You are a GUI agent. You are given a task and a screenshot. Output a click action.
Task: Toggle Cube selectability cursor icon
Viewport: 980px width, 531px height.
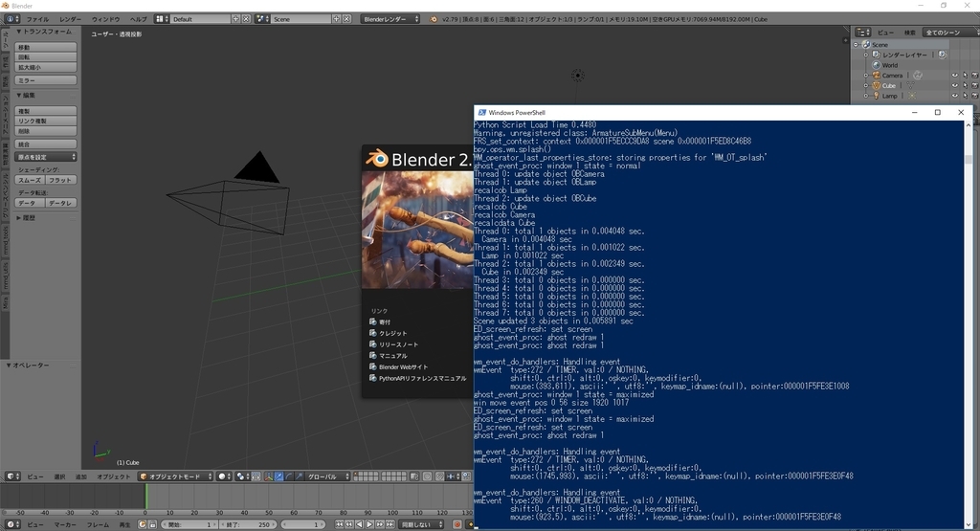[x=965, y=85]
